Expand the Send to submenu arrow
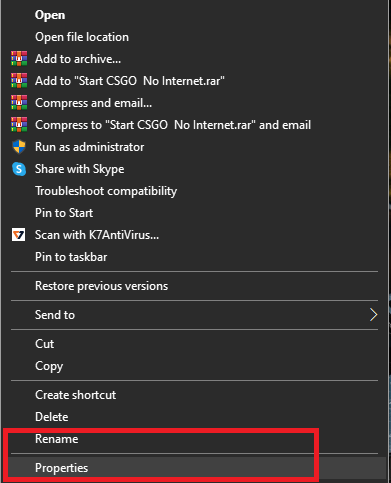This screenshot has height=483, width=391. click(373, 315)
